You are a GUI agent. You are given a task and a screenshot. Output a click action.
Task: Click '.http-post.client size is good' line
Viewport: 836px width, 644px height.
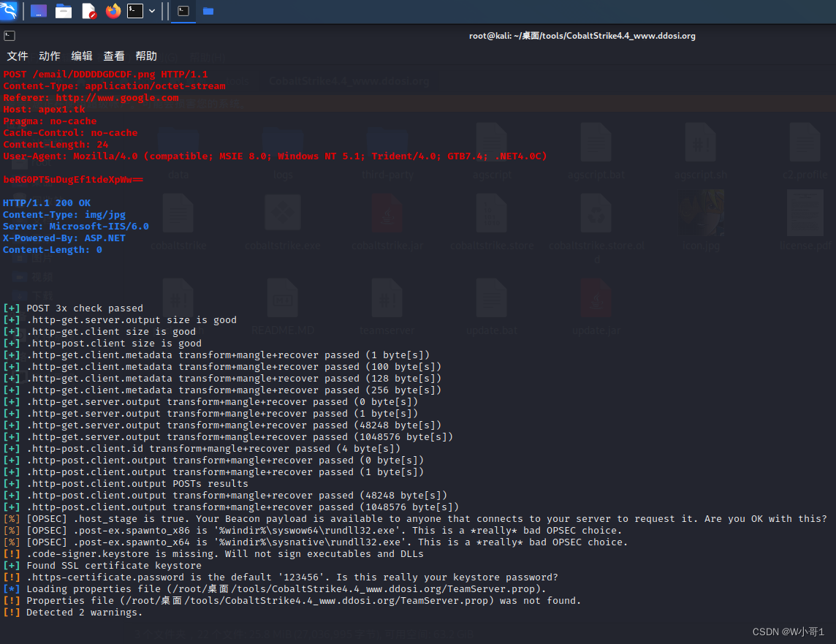click(102, 344)
